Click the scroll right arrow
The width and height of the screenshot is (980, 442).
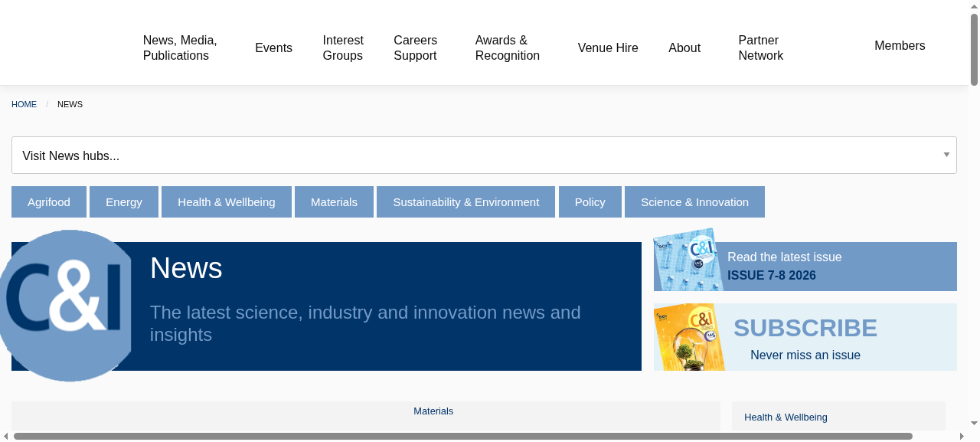pos(962,437)
